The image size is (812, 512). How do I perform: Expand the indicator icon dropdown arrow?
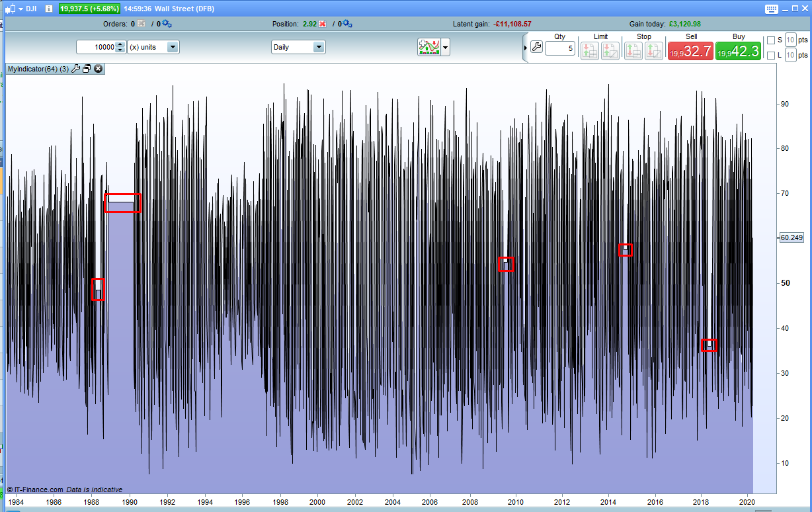click(446, 47)
